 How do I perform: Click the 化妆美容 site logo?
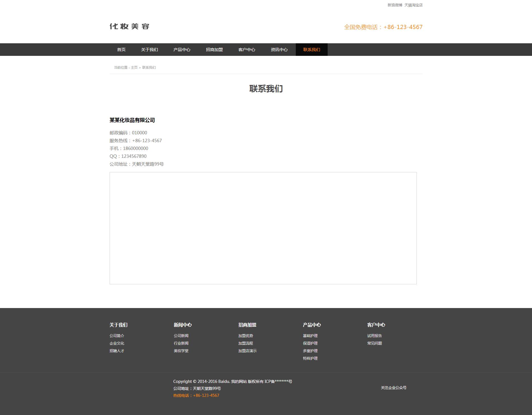[x=129, y=27]
